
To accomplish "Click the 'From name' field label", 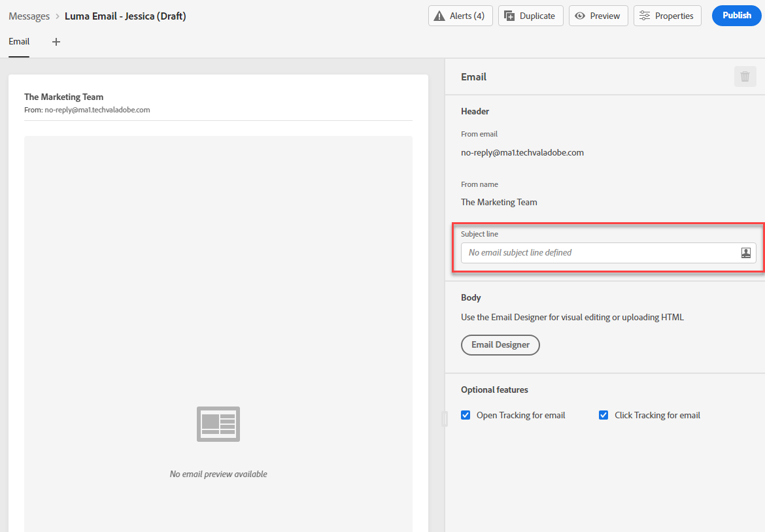I will pyautogui.click(x=479, y=184).
